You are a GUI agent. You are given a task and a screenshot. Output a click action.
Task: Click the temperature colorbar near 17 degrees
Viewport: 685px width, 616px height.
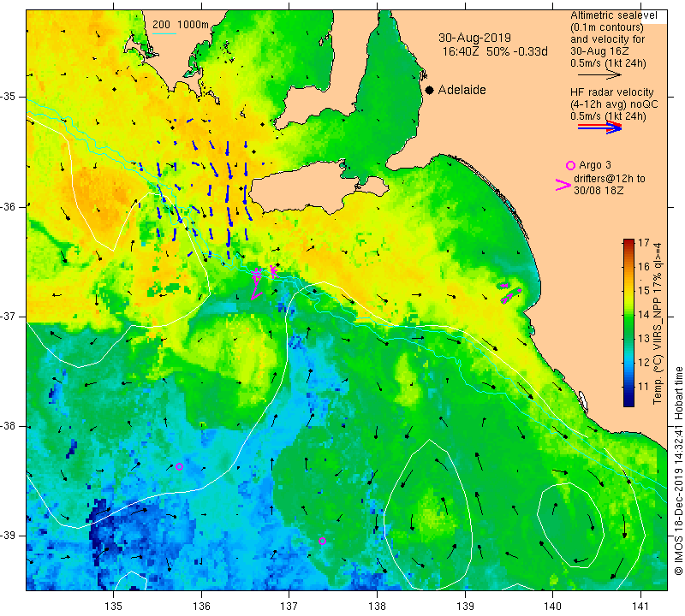coord(628,242)
